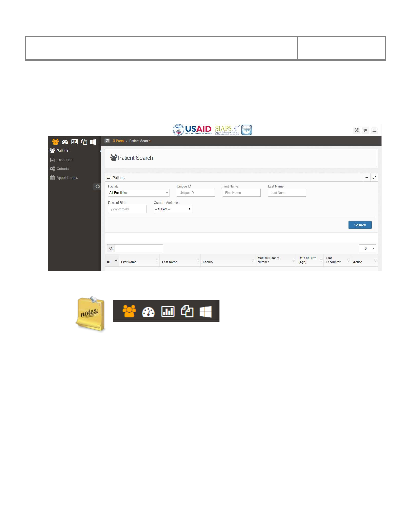Click the refresh icon beside Portal breadcrumb
The height and width of the screenshot is (532, 411).
pos(107,141)
